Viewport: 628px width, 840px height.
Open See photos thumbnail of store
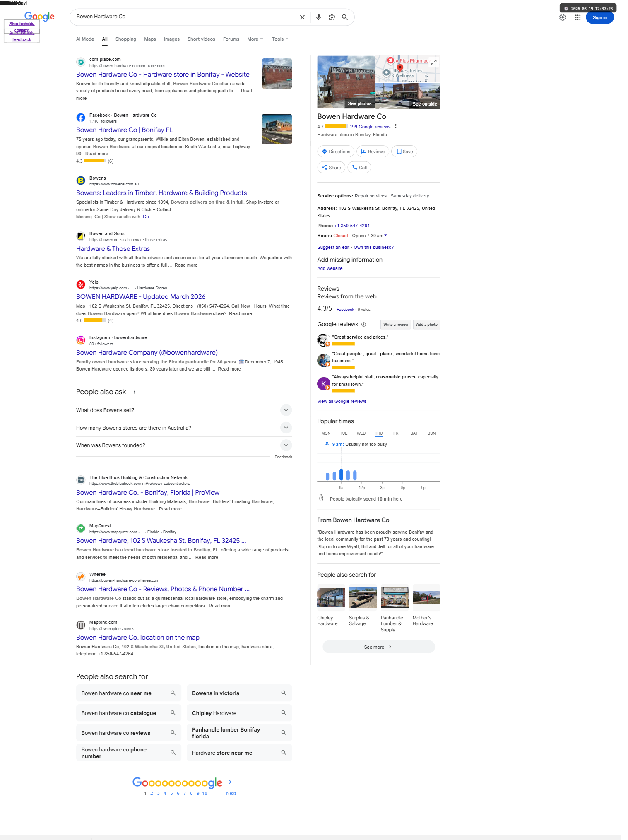(x=346, y=82)
